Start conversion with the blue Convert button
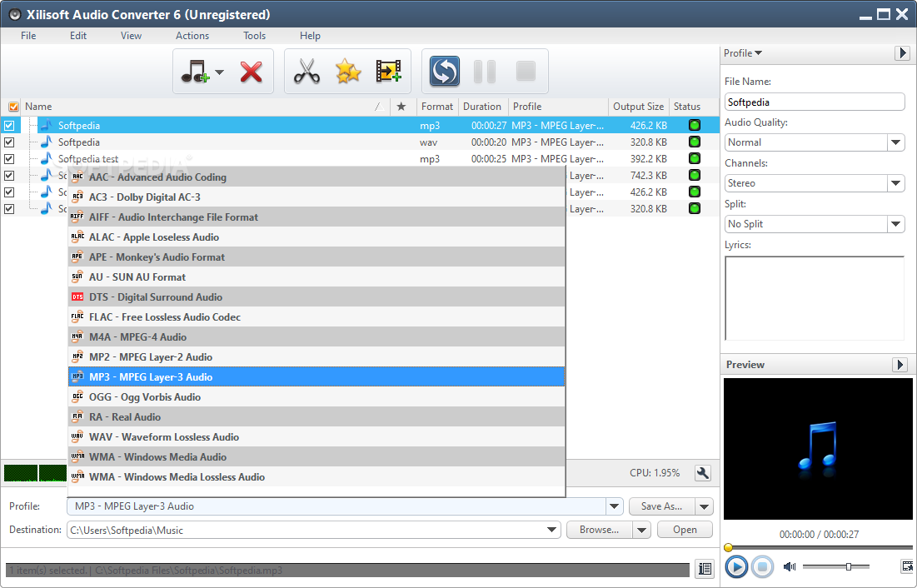Viewport: 917px width, 588px height. click(x=445, y=72)
